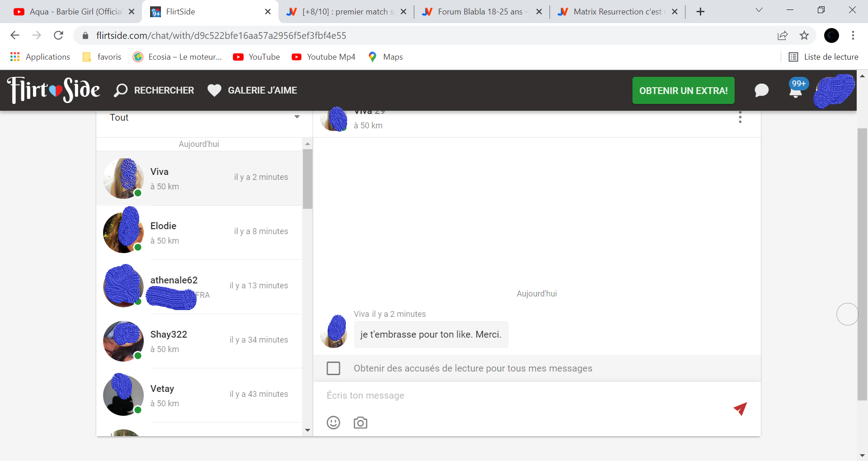Open the Rechercher search page
Image resolution: width=868 pixels, height=461 pixels.
coord(154,90)
